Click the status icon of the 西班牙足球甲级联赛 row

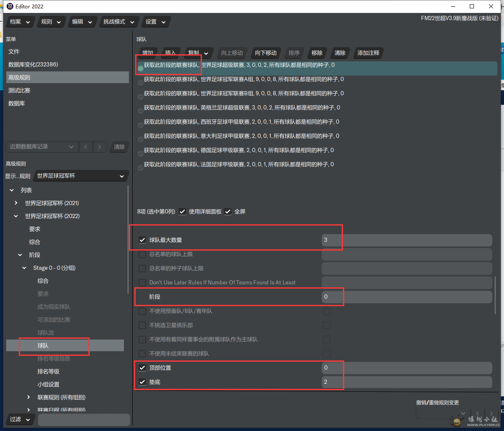point(141,125)
